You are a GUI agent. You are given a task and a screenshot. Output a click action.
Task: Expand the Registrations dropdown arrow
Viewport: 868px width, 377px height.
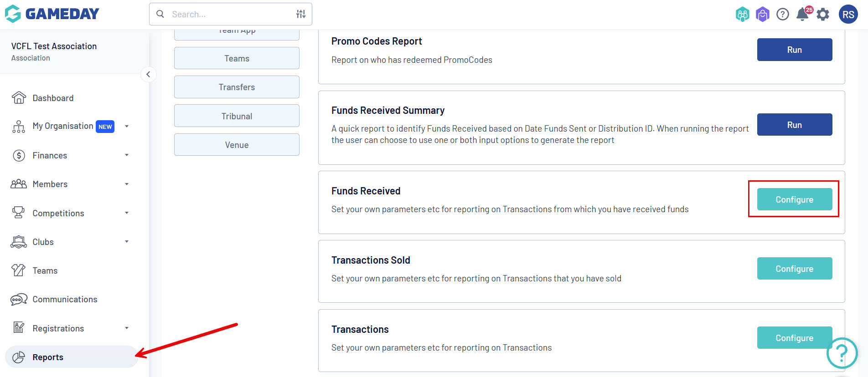point(127,328)
